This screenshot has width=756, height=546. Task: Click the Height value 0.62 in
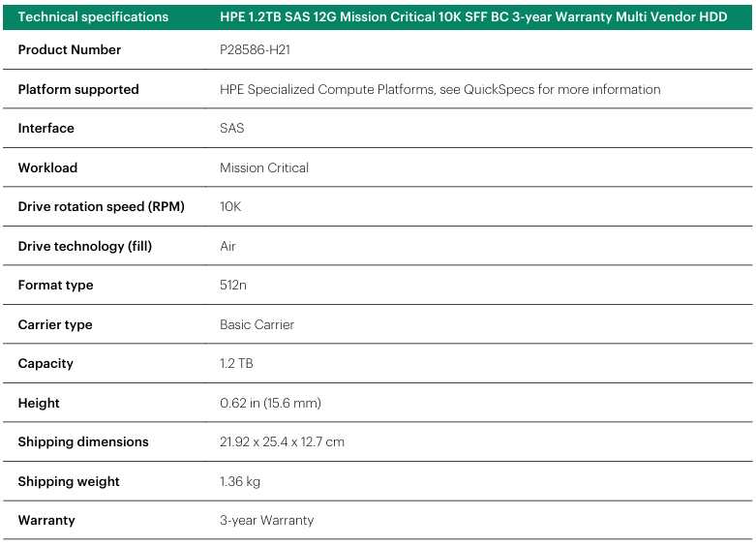[270, 403]
